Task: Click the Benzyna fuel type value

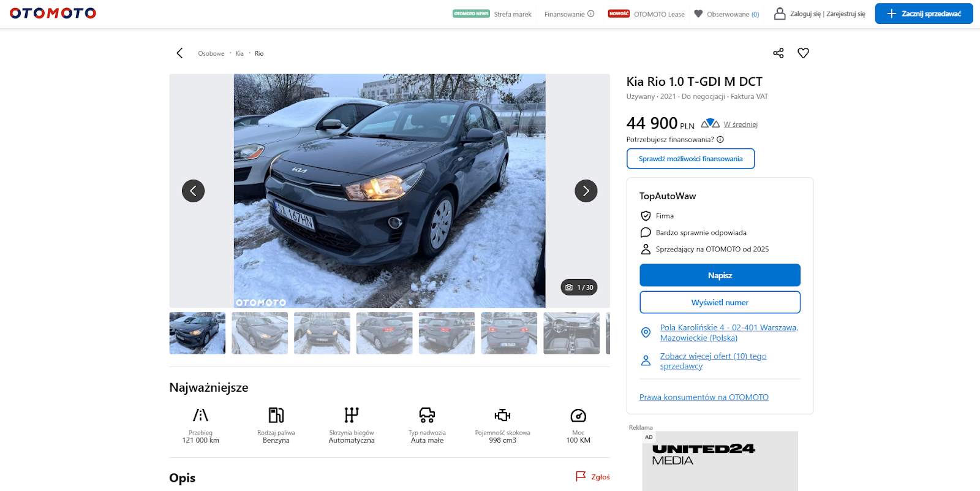Action: [x=276, y=440]
